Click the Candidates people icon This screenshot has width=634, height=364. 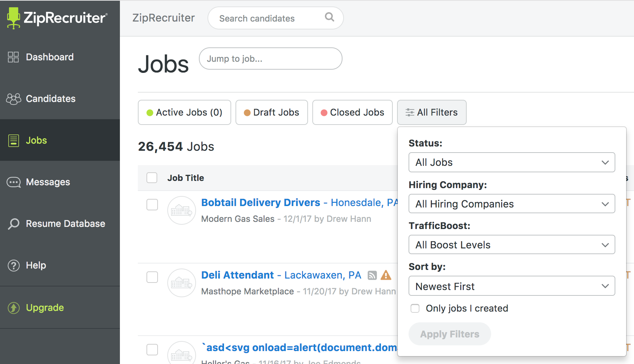pos(14,99)
